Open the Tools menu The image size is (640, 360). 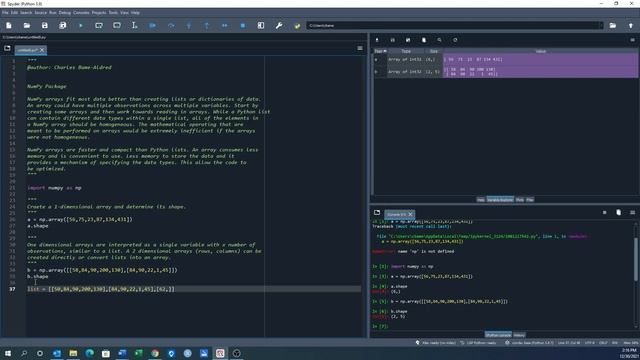coord(113,13)
